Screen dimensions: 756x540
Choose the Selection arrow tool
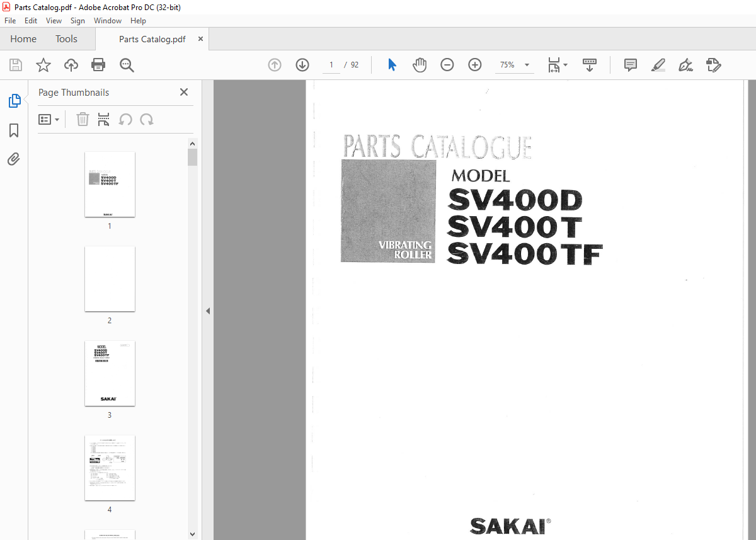click(392, 65)
